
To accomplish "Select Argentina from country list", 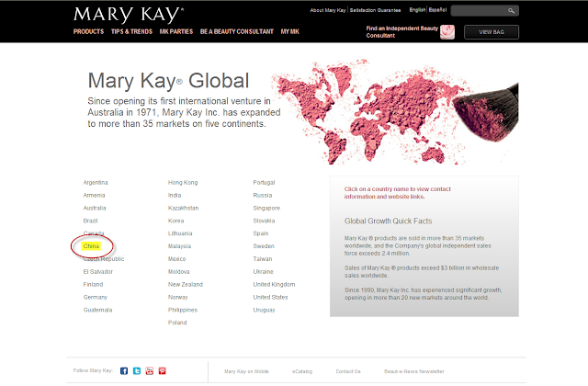I will 96,183.
